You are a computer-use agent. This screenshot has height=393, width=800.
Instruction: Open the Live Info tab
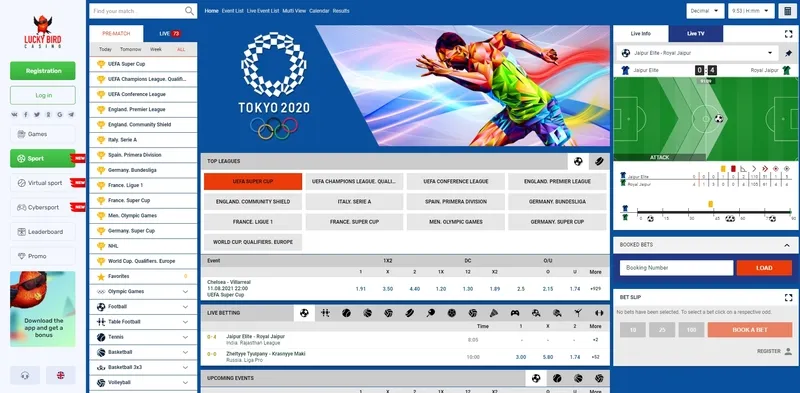[641, 34]
